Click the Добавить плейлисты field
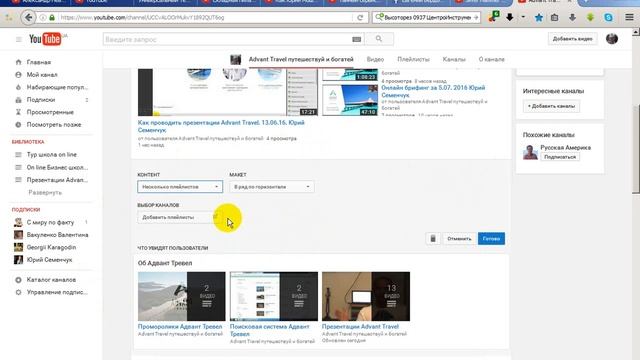The height and width of the screenshot is (360, 640). click(x=180, y=217)
